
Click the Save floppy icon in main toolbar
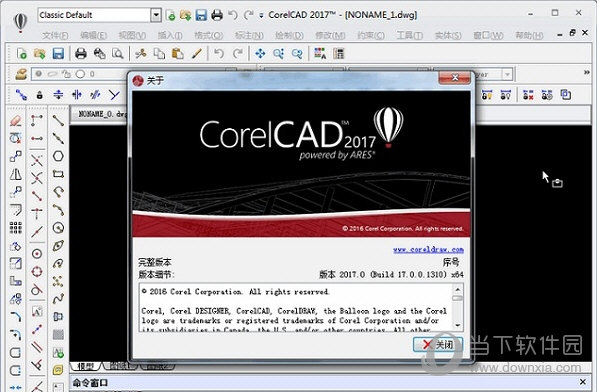(x=58, y=54)
